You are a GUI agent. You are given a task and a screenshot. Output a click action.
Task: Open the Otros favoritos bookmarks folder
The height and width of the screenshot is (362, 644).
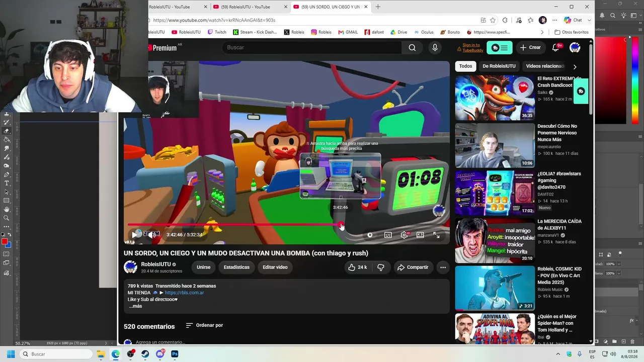click(571, 32)
